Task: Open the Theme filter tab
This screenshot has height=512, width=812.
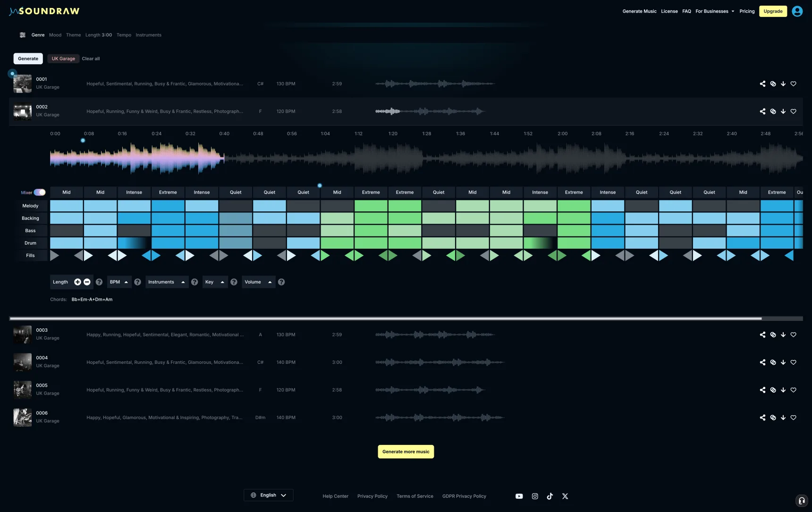Action: [73, 35]
